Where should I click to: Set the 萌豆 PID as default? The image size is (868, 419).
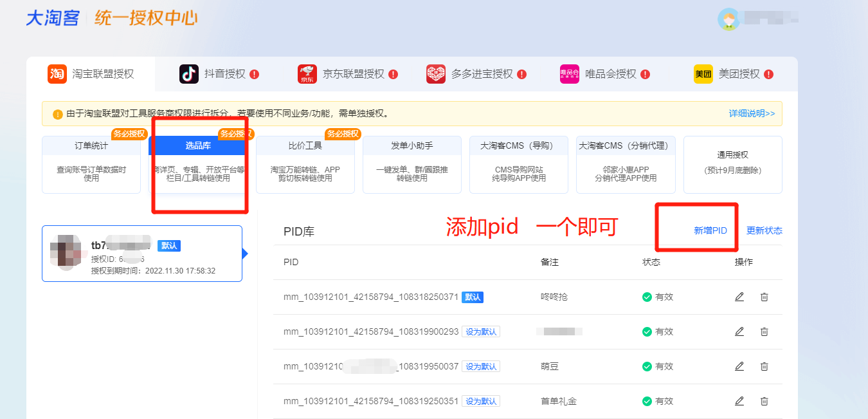click(481, 366)
